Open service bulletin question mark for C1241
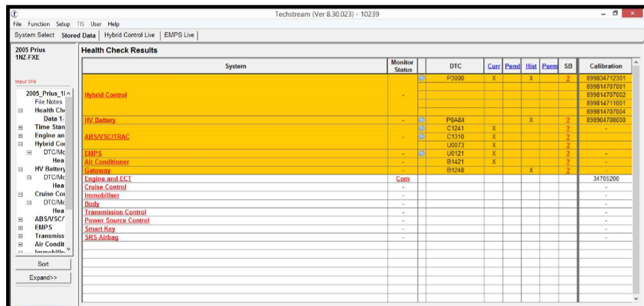Viewport: 644px width, 306px height. point(568,129)
